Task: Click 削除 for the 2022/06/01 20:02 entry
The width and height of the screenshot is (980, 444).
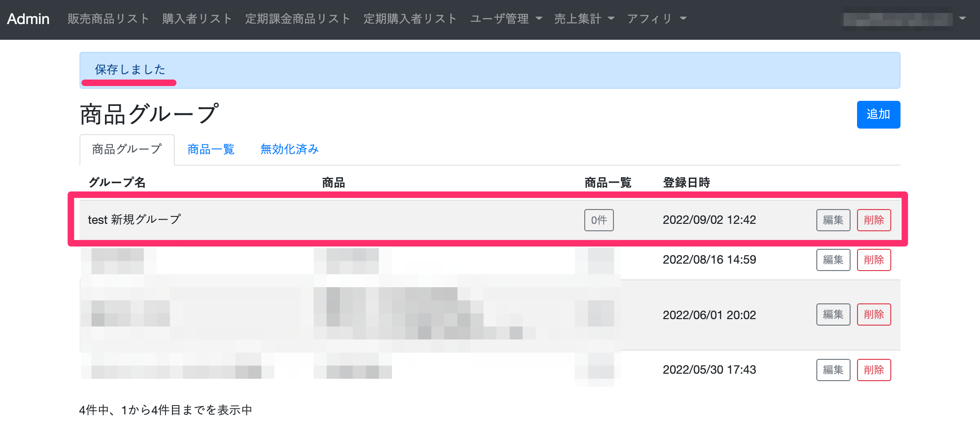Action: (x=874, y=314)
